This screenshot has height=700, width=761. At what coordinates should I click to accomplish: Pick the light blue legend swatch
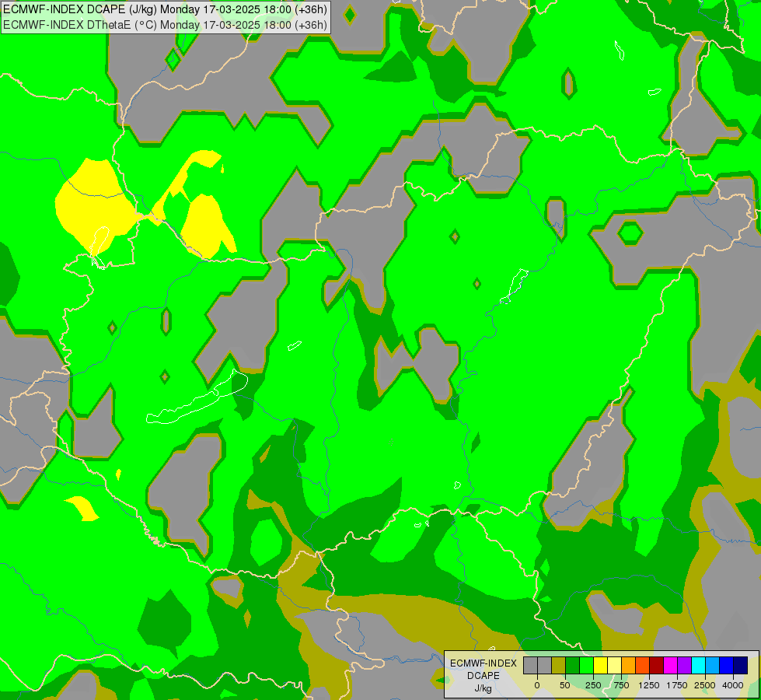point(713,665)
